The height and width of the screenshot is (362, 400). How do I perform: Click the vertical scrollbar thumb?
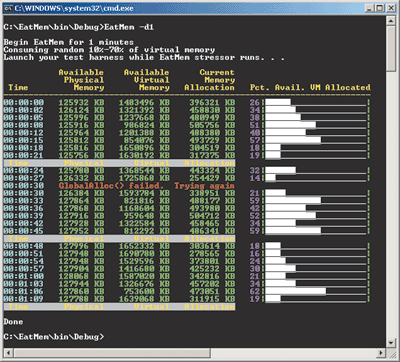(391, 48)
